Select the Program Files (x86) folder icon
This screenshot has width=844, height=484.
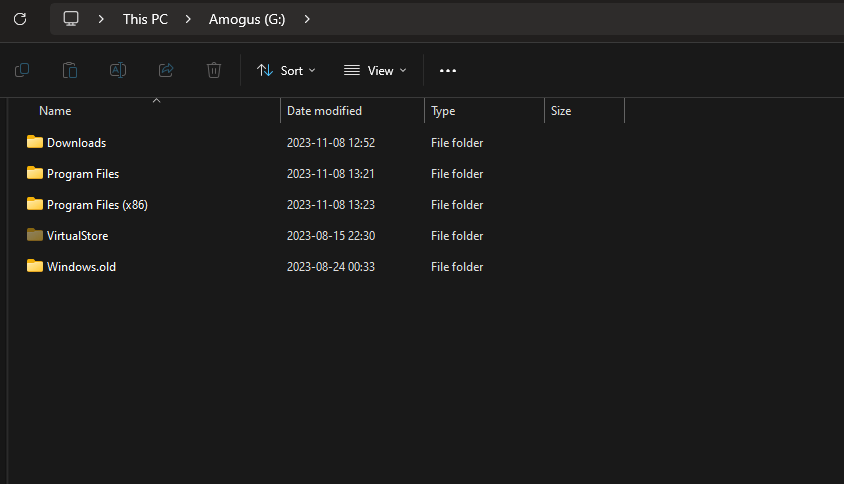pyautogui.click(x=35, y=204)
